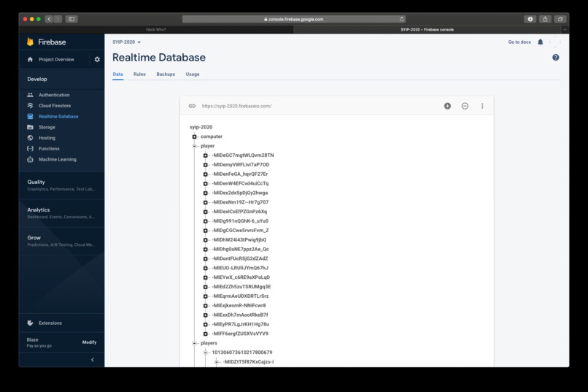Viewport: 588px width, 392px height.
Task: Click the Authentication people icon
Action: coord(31,95)
